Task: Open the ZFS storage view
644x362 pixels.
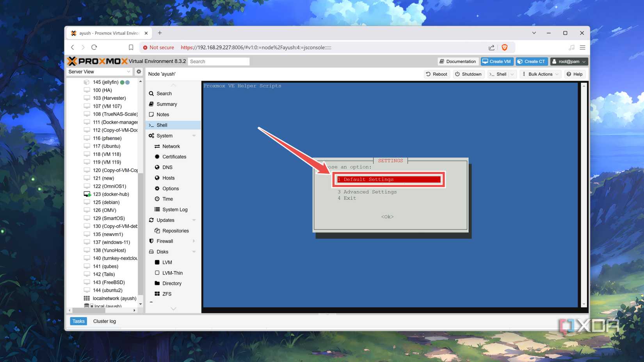Action: coord(167,294)
